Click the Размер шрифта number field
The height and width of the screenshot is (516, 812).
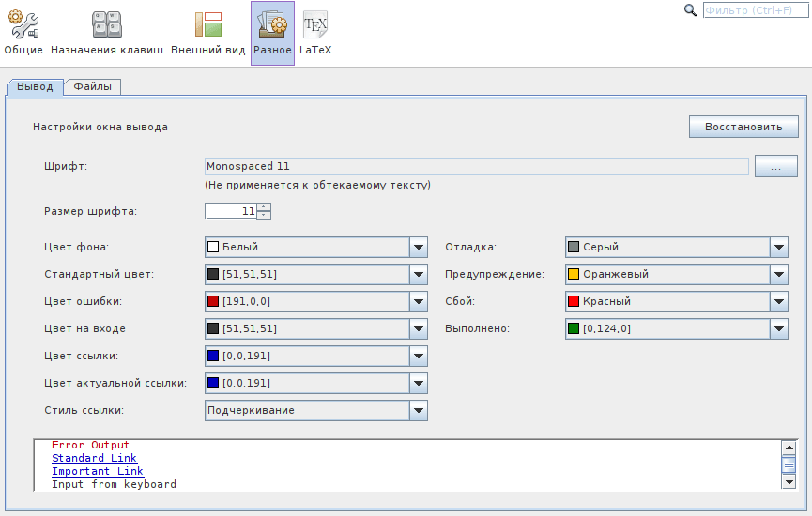click(x=231, y=211)
